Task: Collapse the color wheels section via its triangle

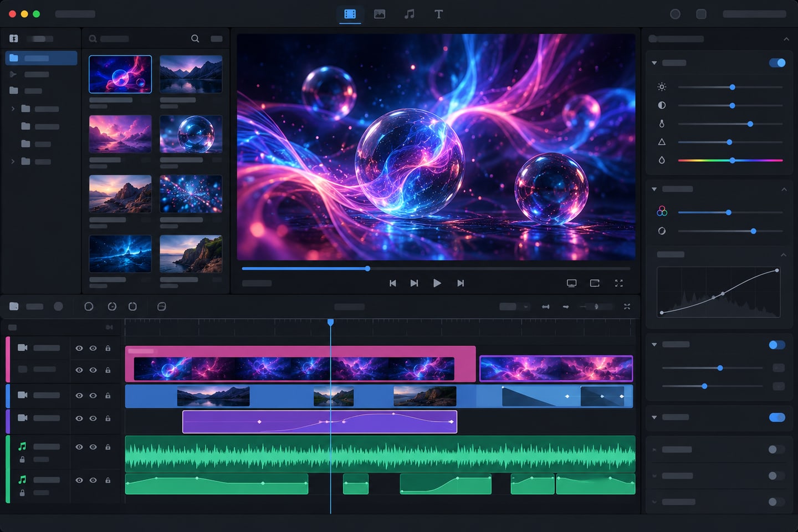Action: [654, 189]
